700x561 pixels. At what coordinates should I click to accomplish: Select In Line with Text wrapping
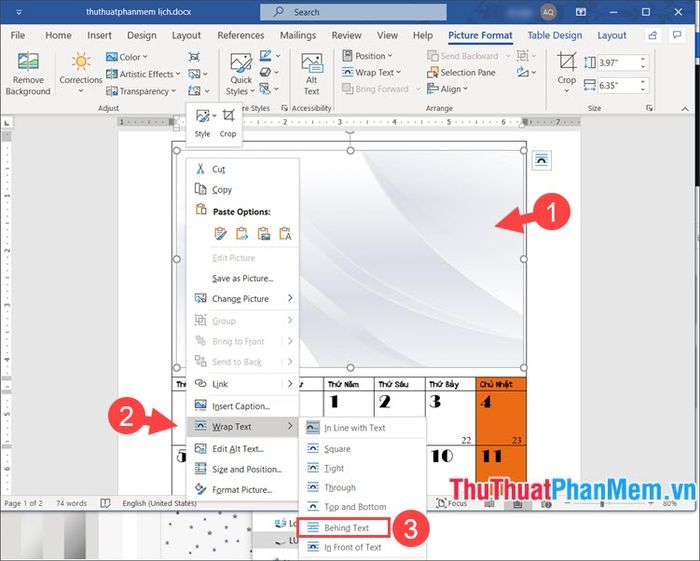point(362,428)
